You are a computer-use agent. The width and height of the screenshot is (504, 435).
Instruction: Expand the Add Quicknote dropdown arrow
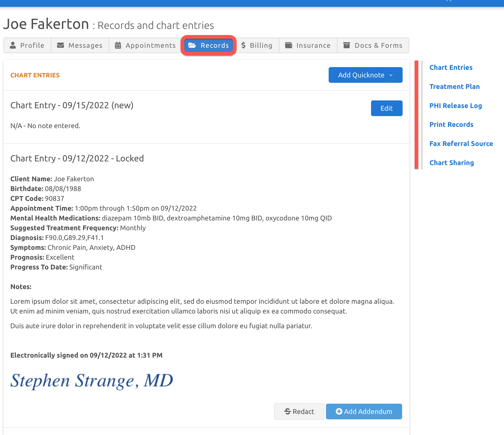(391, 75)
